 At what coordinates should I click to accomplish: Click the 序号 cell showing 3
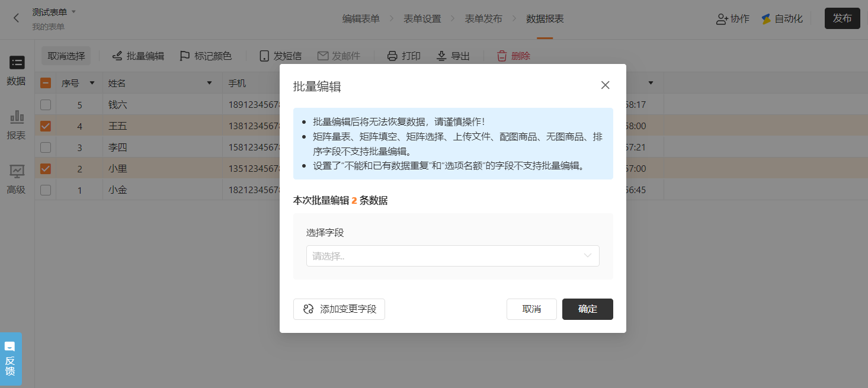(79, 147)
